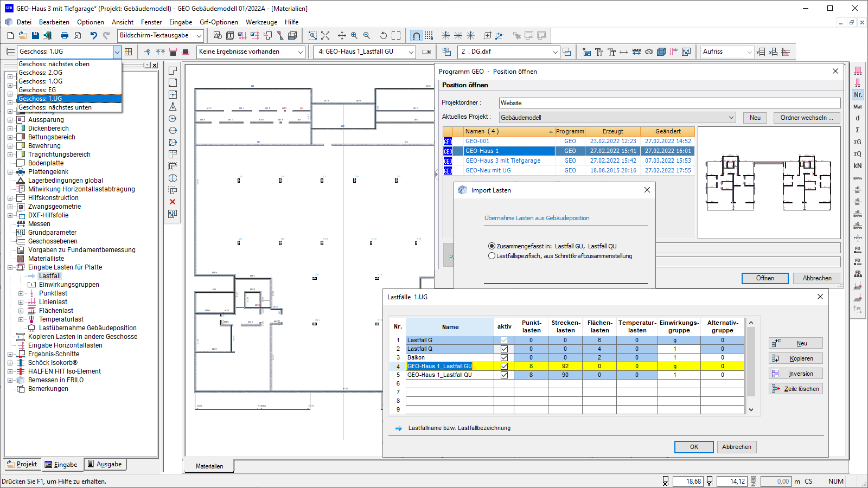
Task: Click the Save floppy disk icon
Action: [35, 36]
